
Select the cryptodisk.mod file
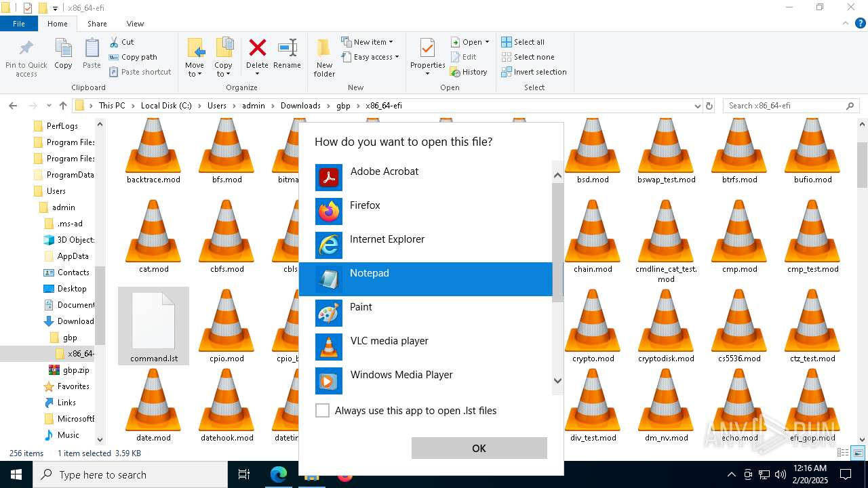tap(666, 327)
